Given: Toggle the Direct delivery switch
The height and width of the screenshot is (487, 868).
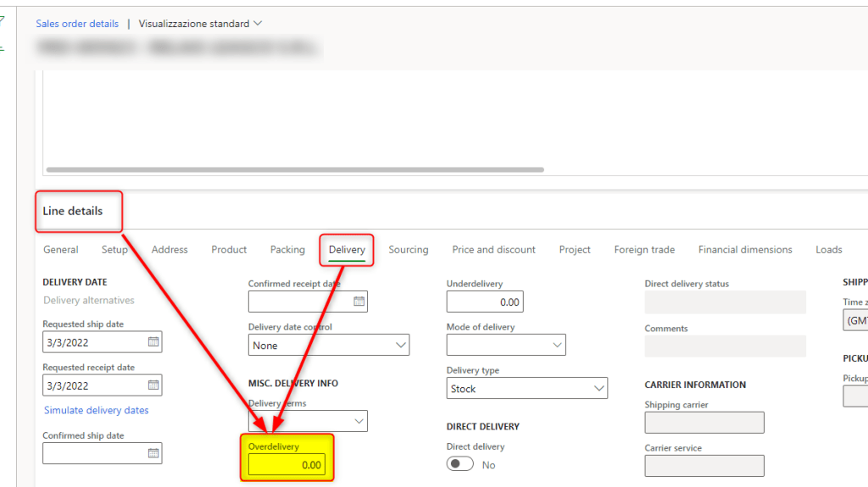Looking at the screenshot, I should tap(460, 464).
